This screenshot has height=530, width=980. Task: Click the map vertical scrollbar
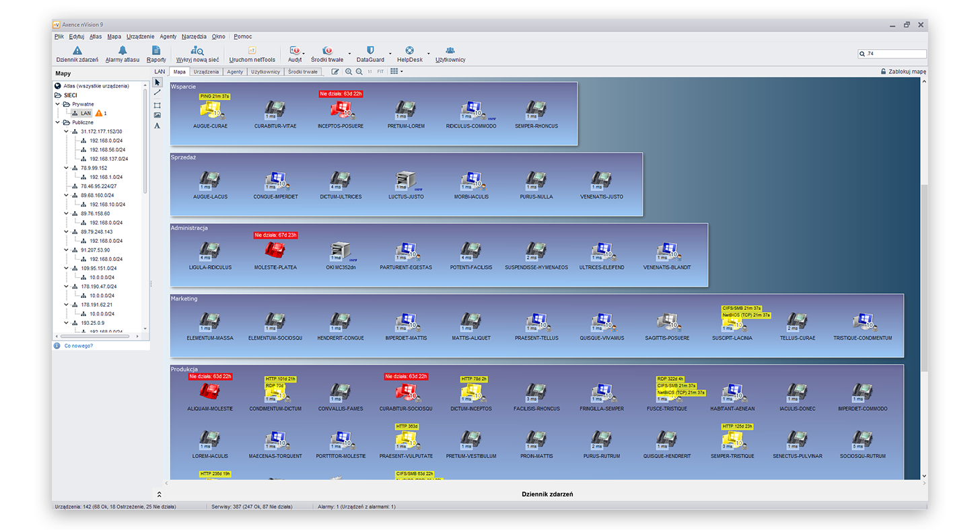click(x=924, y=278)
